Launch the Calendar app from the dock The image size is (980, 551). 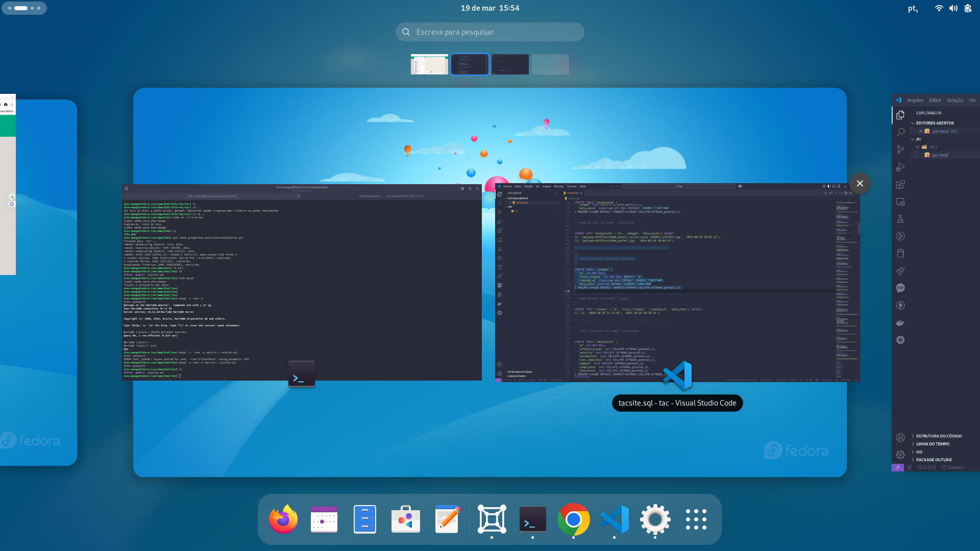coord(324,519)
